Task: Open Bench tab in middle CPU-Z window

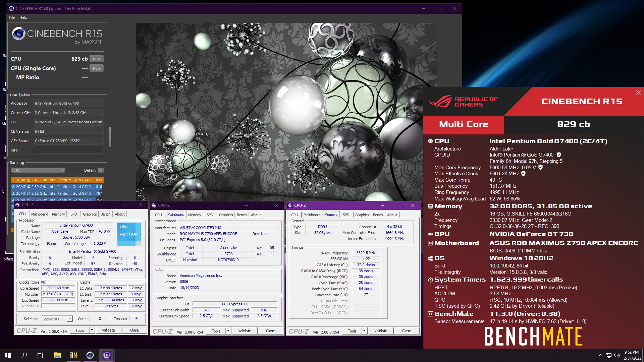Action: (x=242, y=215)
